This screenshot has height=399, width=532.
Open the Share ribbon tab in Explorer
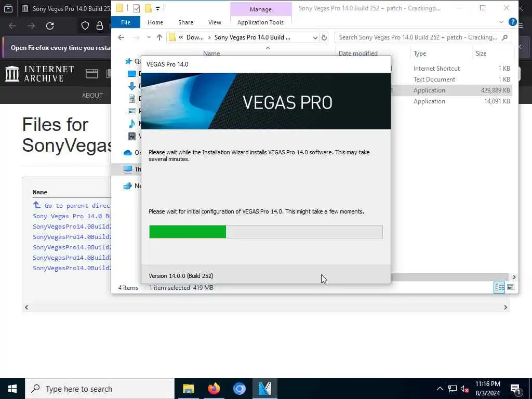(x=185, y=22)
